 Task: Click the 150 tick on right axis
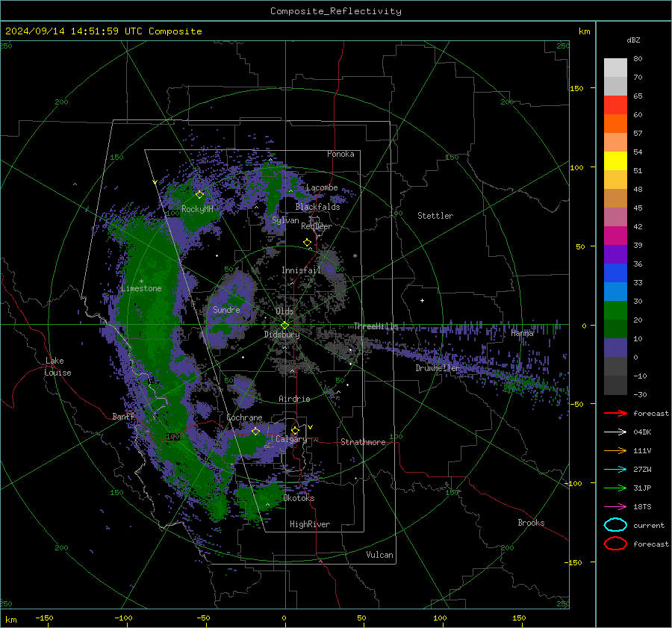(x=577, y=88)
